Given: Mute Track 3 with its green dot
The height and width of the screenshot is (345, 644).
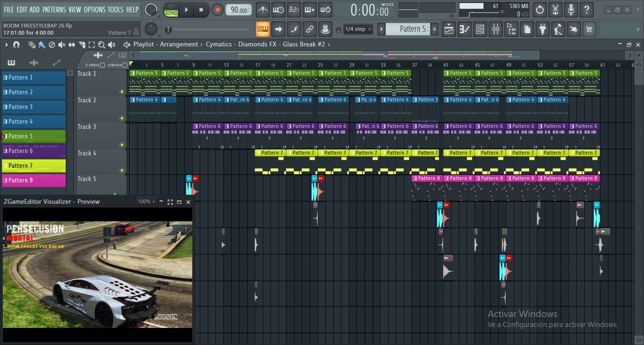Looking at the screenshot, I should pyautogui.click(x=122, y=145).
